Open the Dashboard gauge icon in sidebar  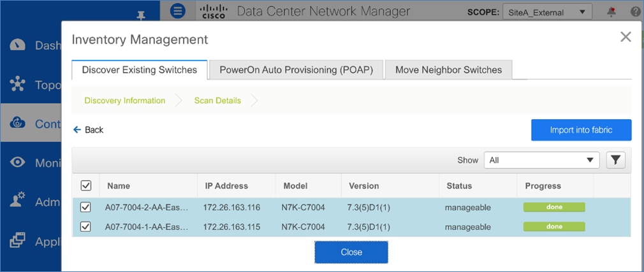18,45
